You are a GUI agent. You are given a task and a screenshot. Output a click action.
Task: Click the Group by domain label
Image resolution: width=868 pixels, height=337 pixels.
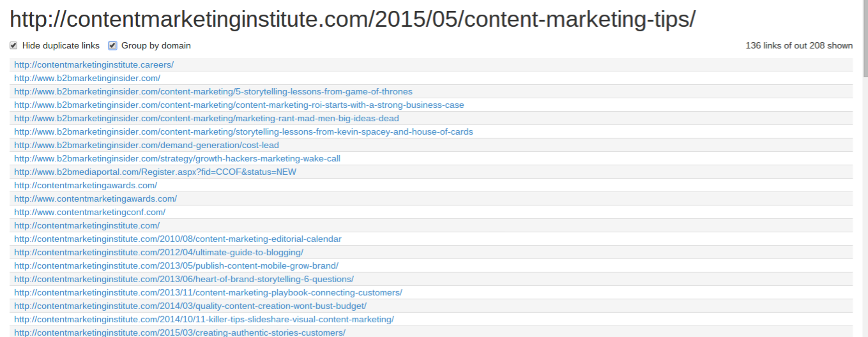(156, 45)
